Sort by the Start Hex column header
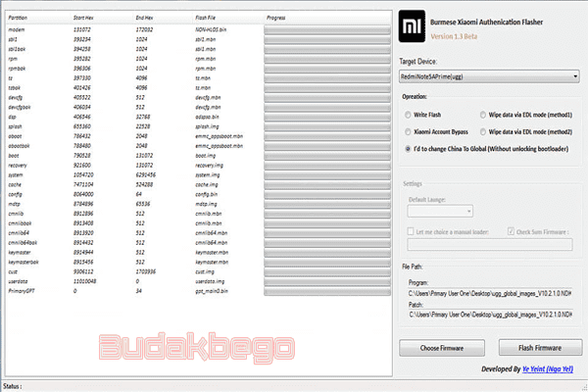 pos(83,18)
